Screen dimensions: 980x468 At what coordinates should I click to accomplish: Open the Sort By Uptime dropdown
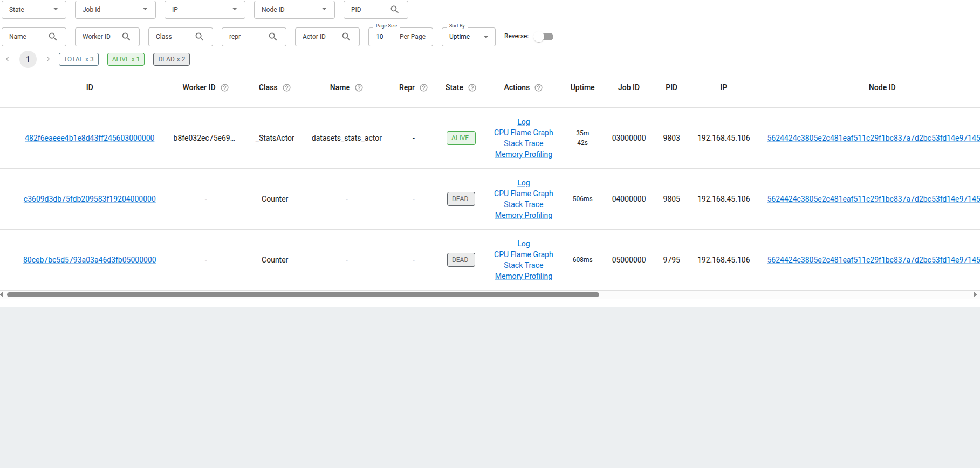[x=468, y=37]
